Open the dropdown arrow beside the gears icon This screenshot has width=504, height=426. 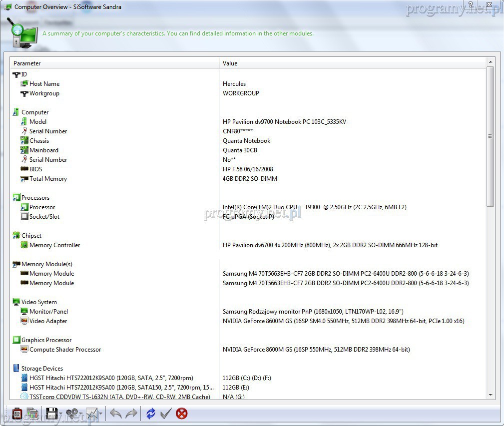click(81, 414)
